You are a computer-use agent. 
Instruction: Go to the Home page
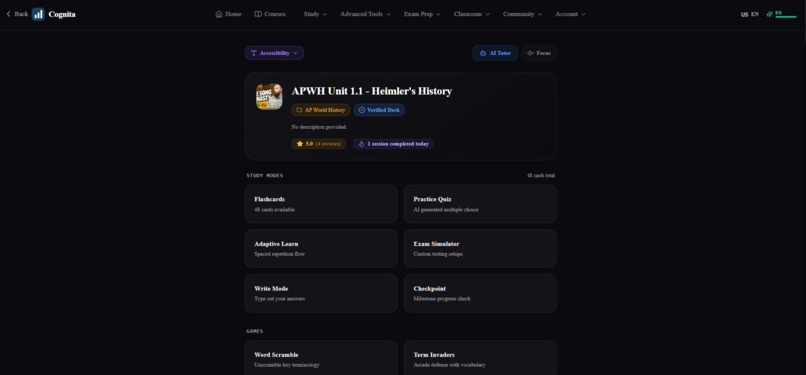coord(228,14)
